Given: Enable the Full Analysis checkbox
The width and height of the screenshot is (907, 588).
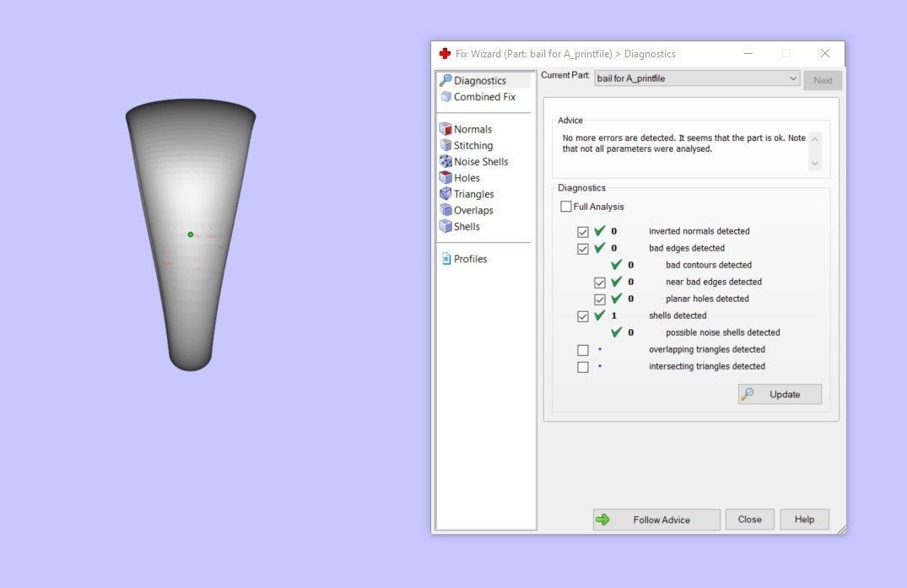Looking at the screenshot, I should (x=566, y=207).
